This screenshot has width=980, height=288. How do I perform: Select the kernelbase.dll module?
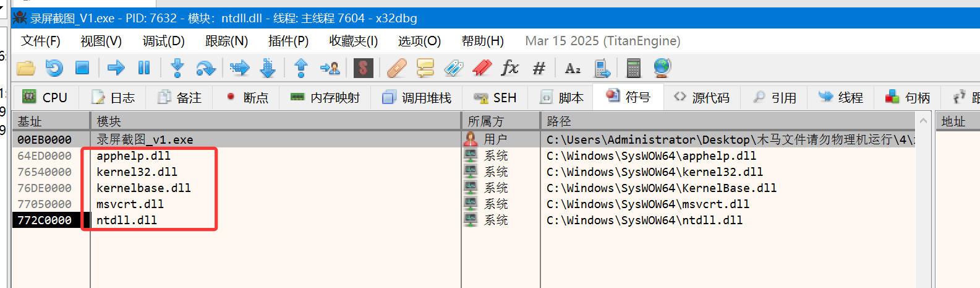tap(143, 188)
